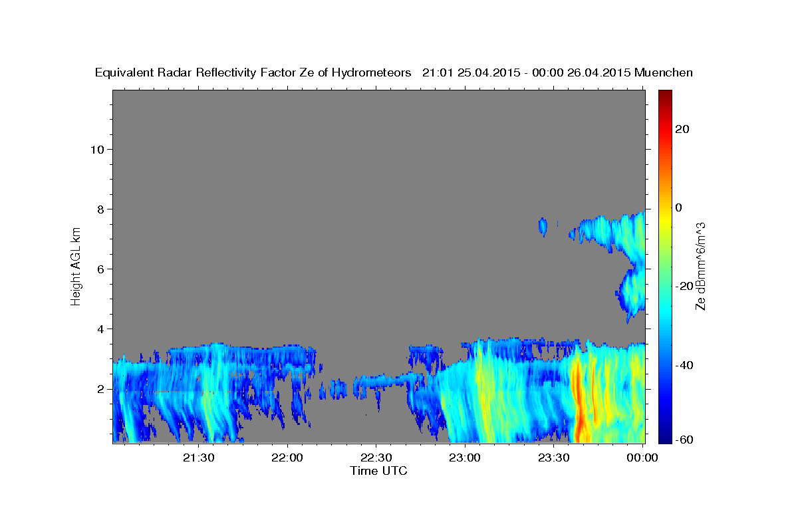
Task: Click the '22:00' time tick label
Action: point(287,458)
